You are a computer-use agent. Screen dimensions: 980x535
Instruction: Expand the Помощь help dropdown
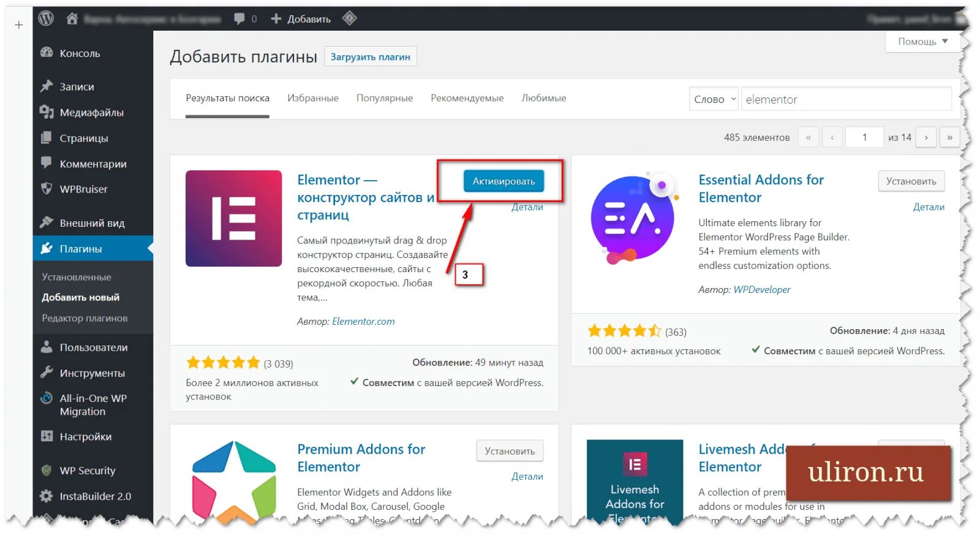point(922,42)
